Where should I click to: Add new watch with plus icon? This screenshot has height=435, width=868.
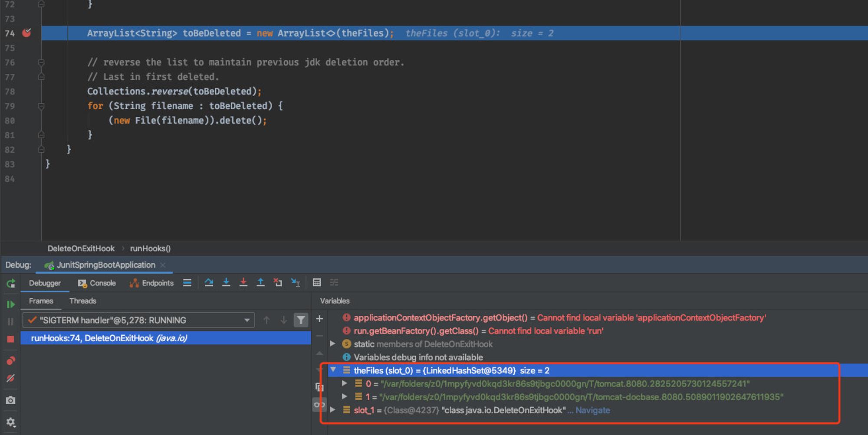(x=319, y=319)
